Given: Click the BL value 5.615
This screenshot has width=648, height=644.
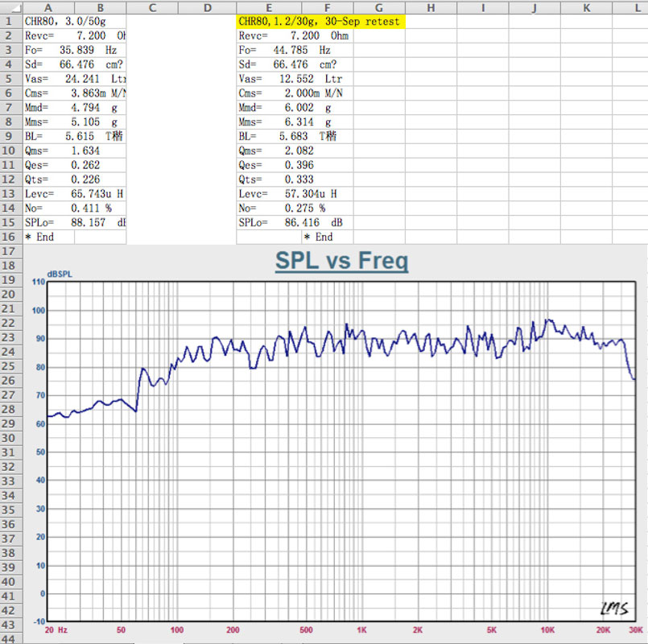Looking at the screenshot, I should [80, 136].
